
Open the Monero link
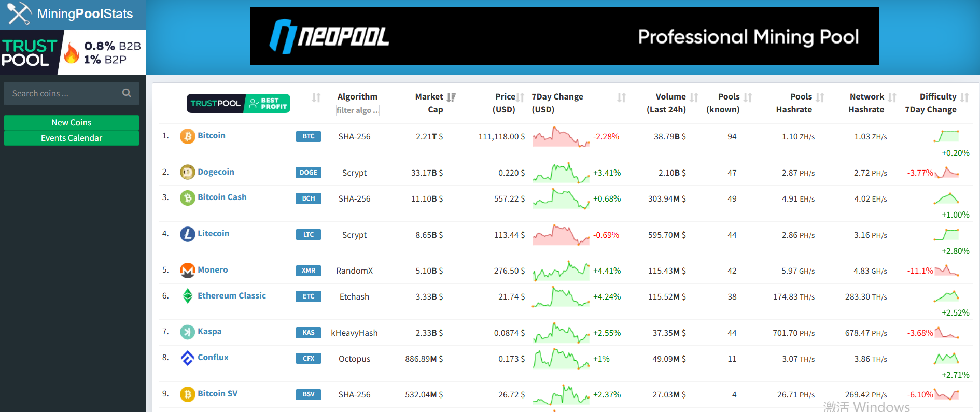pyautogui.click(x=213, y=269)
